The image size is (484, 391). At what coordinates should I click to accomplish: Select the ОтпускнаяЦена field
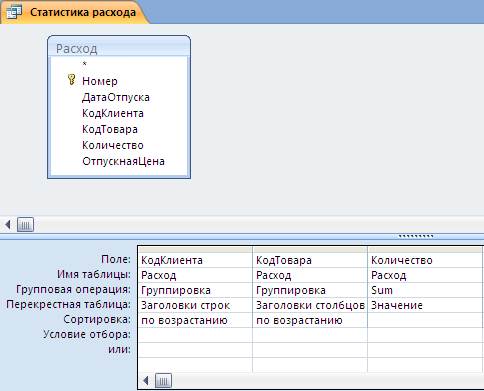(x=123, y=161)
